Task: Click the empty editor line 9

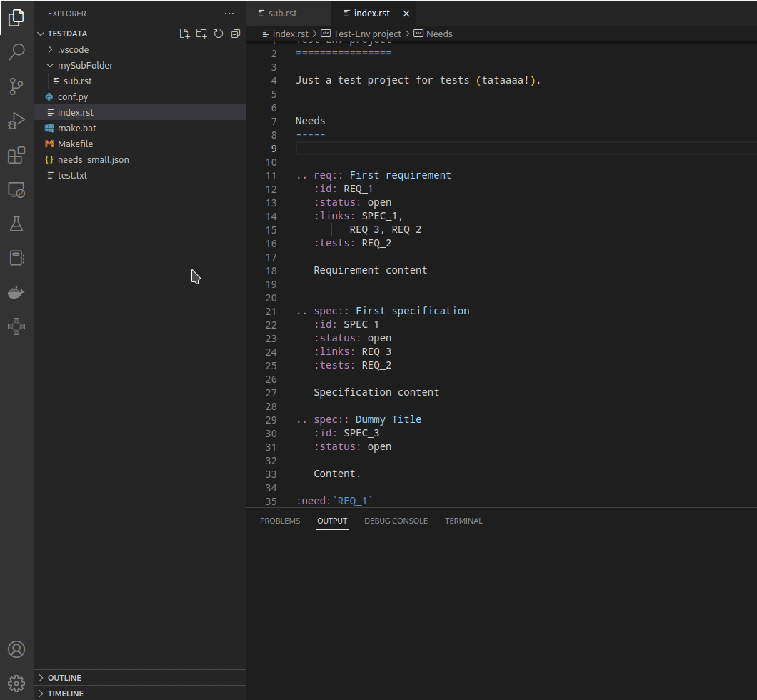Action: coord(526,148)
